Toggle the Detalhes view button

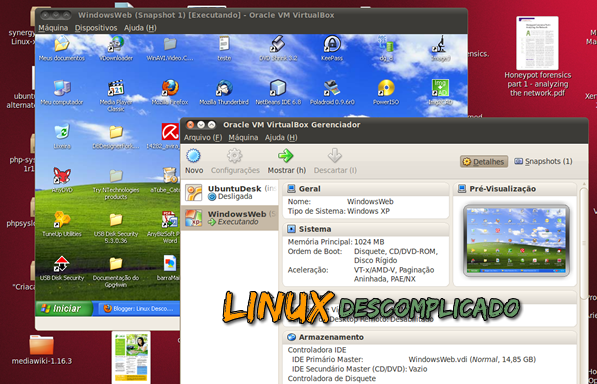(484, 161)
